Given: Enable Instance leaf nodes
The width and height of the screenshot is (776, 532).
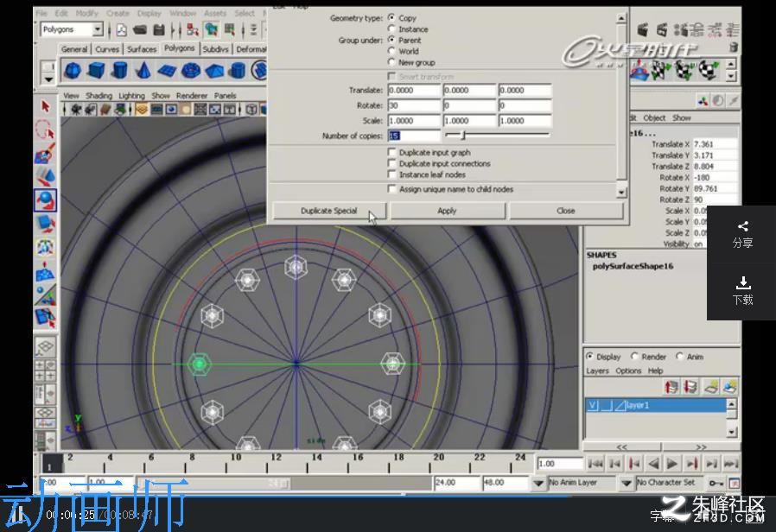Looking at the screenshot, I should (x=392, y=174).
